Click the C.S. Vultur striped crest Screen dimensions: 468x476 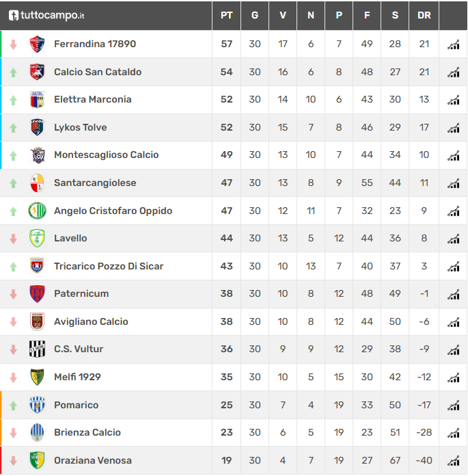(38, 349)
